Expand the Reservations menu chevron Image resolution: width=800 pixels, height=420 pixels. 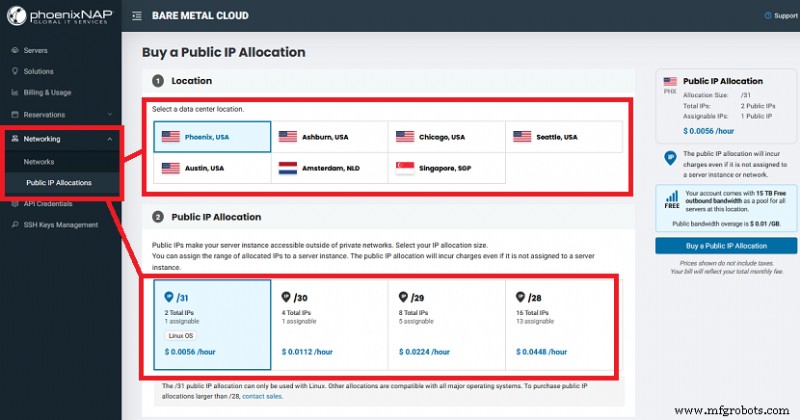[x=108, y=115]
